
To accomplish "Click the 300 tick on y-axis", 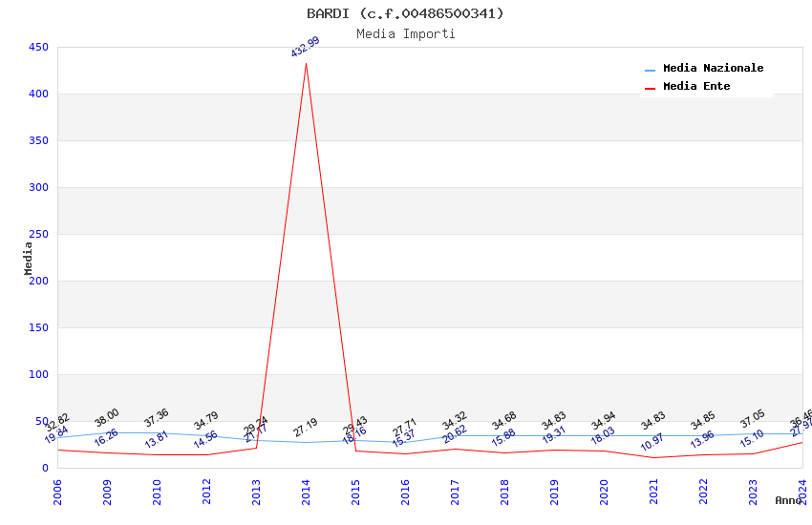I will coord(39,187).
